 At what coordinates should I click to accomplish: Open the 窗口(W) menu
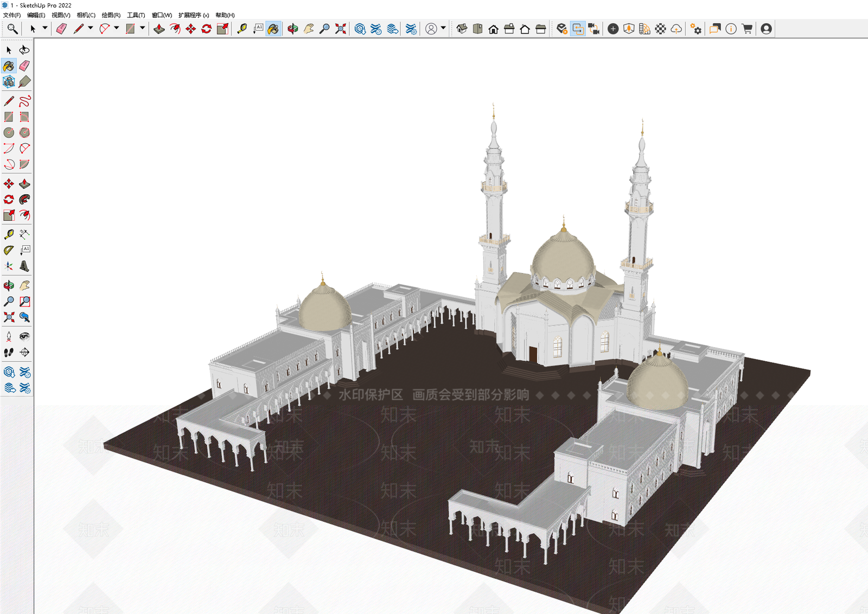[x=162, y=15]
